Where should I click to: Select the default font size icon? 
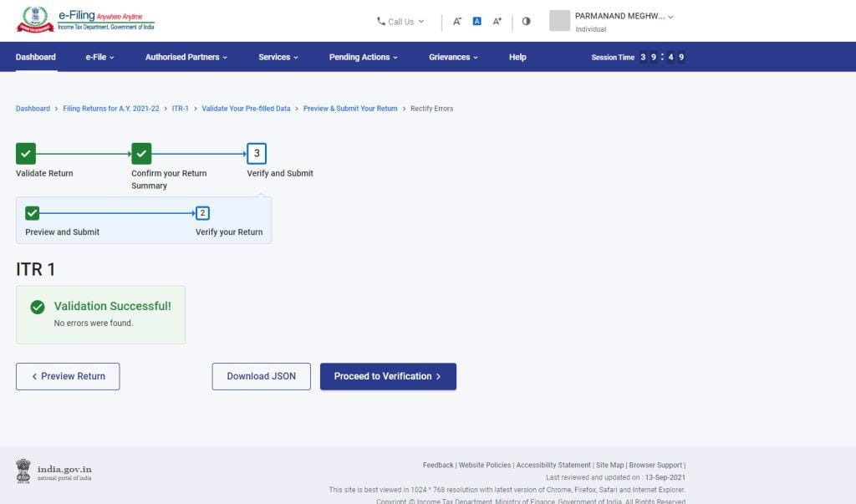(x=476, y=21)
